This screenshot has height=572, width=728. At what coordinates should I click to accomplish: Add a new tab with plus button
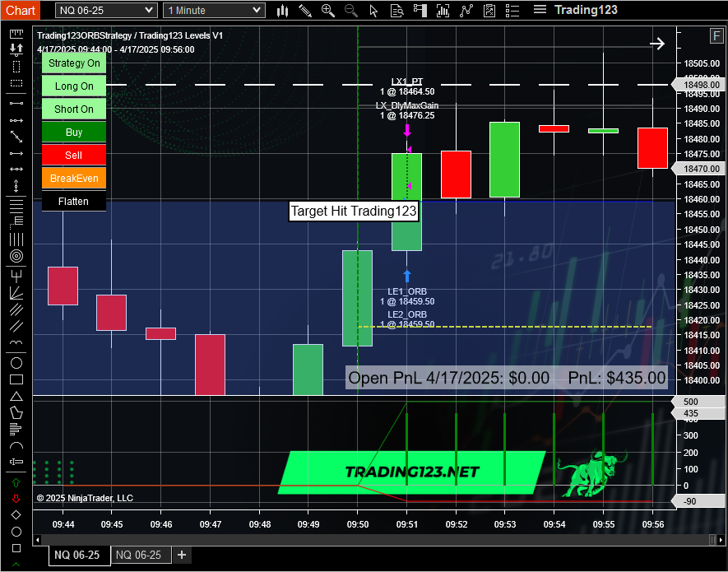click(x=182, y=555)
